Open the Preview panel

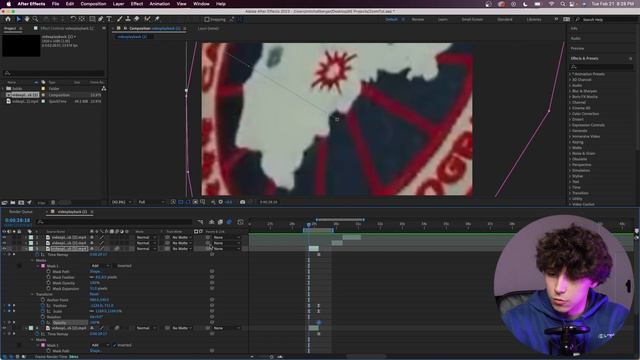coord(578,48)
